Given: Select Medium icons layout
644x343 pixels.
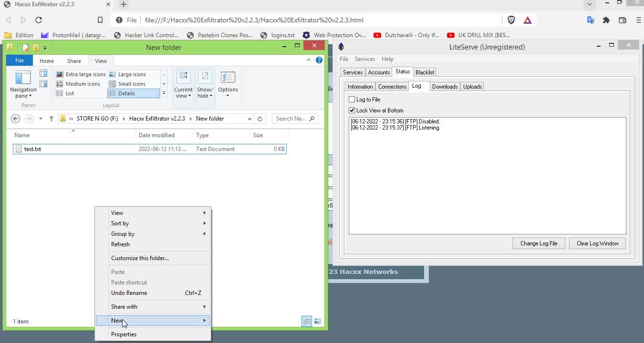Looking at the screenshot, I should click(x=78, y=84).
